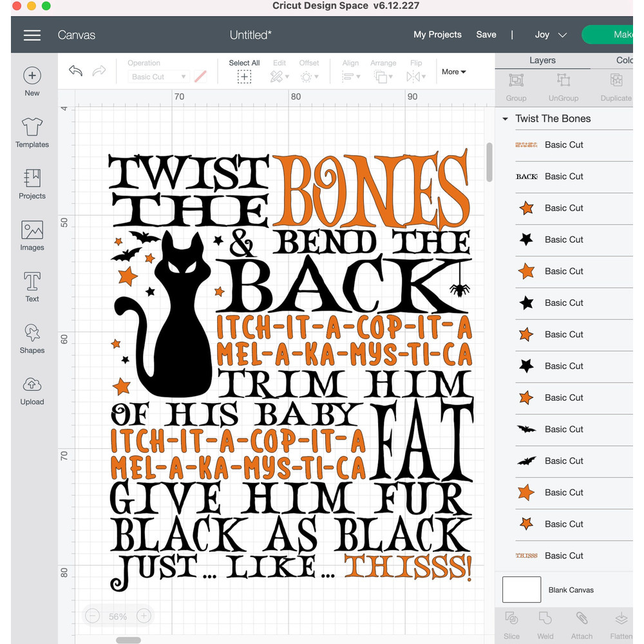Click the zoom in plus button
The image size is (644, 644).
pos(144,616)
